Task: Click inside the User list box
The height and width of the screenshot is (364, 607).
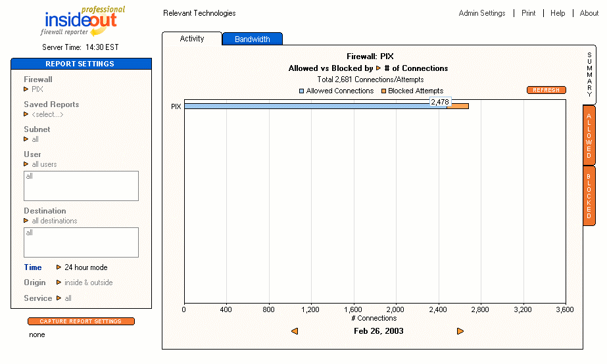Action: (81, 186)
